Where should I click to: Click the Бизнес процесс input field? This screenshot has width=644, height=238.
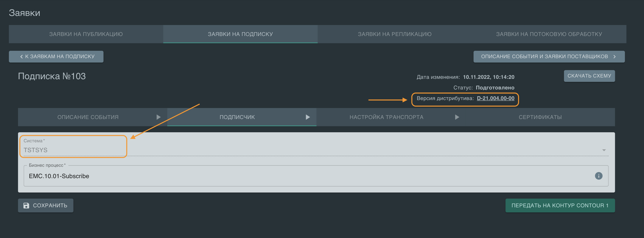click(300, 176)
